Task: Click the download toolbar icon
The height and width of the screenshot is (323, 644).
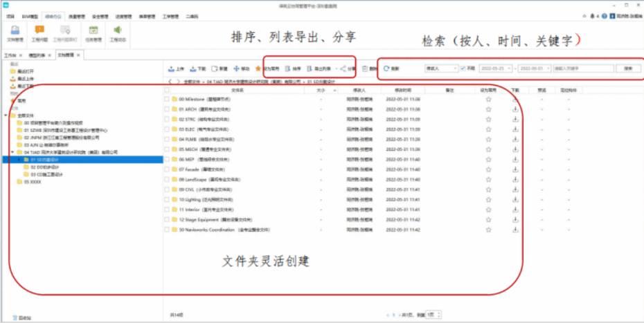Action: coord(193,69)
